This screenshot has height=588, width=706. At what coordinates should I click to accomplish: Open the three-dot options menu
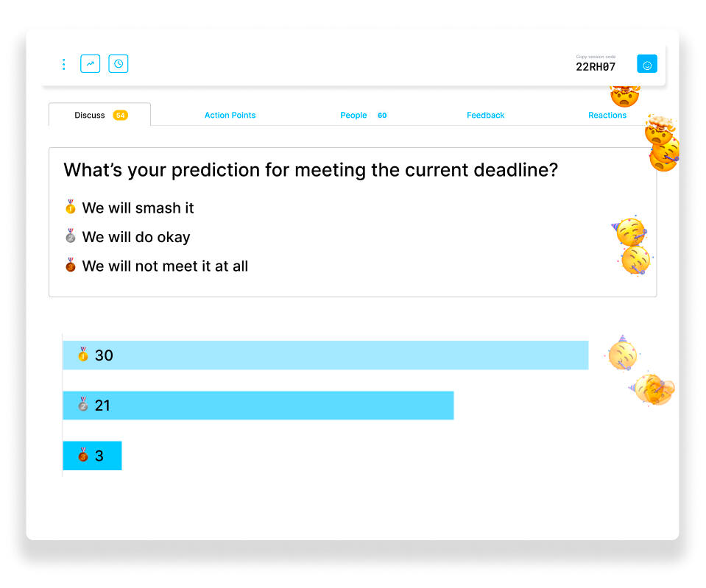63,64
